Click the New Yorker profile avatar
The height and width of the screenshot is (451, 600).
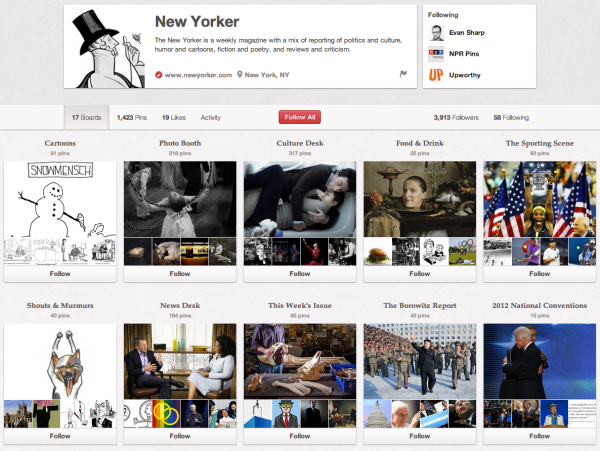(x=105, y=47)
